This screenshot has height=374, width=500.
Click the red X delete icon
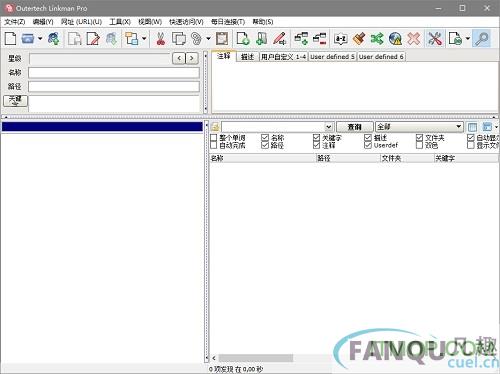(x=414, y=38)
